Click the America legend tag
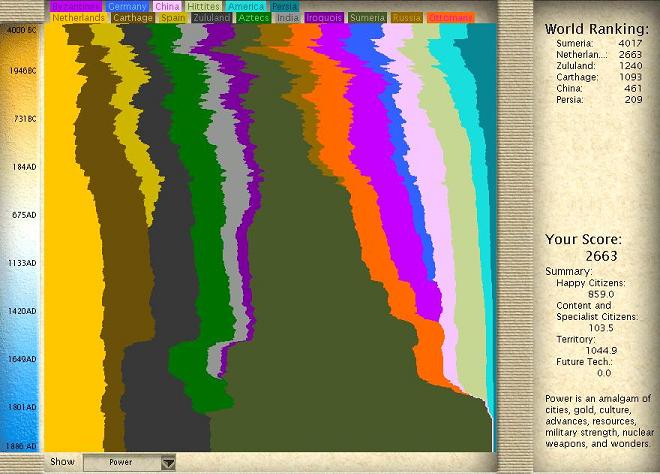660x474 pixels. pos(246,6)
